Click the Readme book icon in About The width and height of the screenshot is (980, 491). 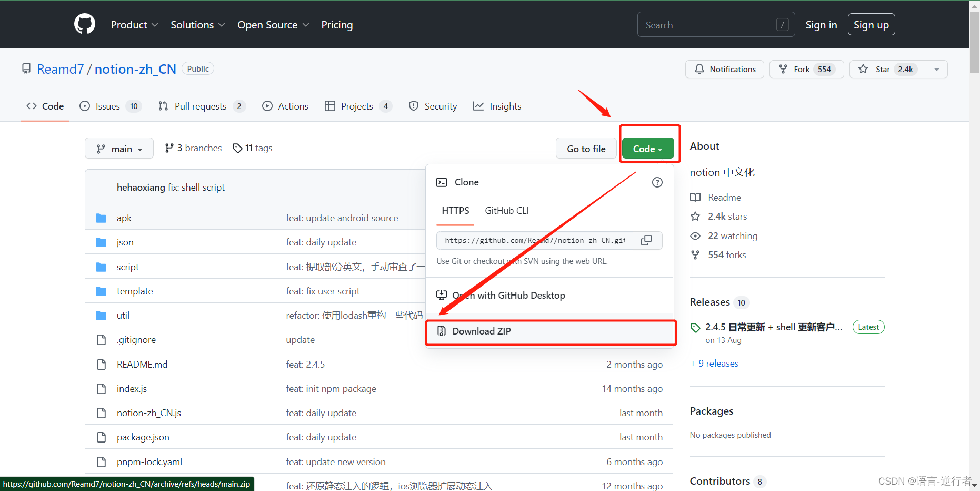[695, 198]
